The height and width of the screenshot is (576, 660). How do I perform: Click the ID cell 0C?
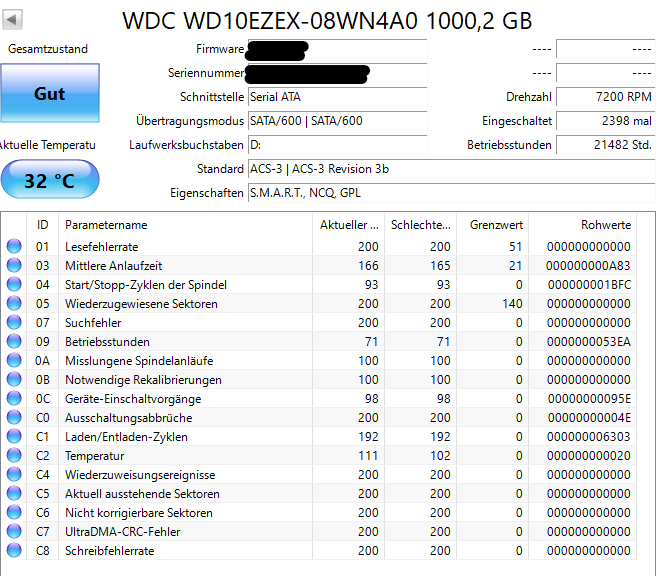click(43, 399)
